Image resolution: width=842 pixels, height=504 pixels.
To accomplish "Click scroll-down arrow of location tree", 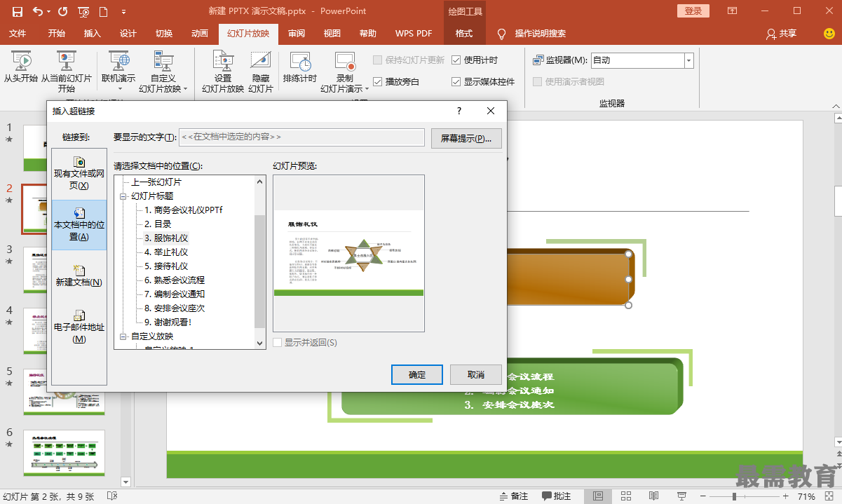I will [260, 343].
